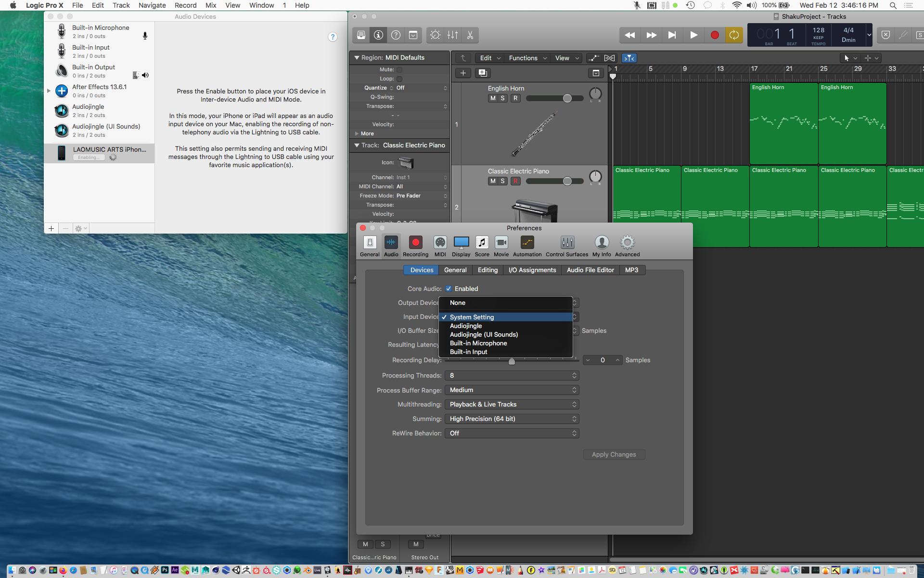Screen dimensions: 924x578
Task: Click the Apply Changes button
Action: click(614, 454)
